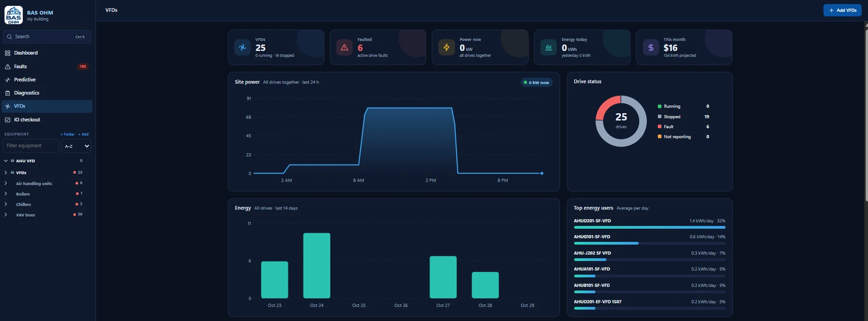
Task: Click the '134 kWh projected' text
Action: pyautogui.click(x=679, y=55)
